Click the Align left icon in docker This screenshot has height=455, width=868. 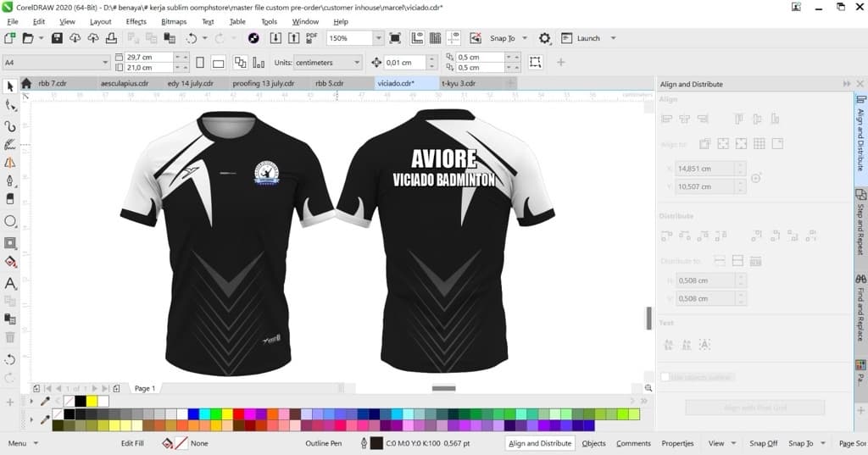(666, 119)
